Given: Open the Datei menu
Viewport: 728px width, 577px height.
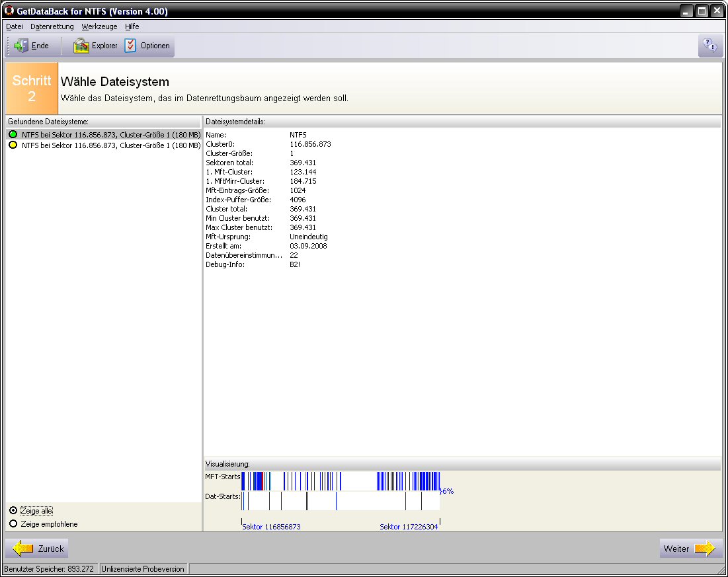Looking at the screenshot, I should click(x=15, y=26).
